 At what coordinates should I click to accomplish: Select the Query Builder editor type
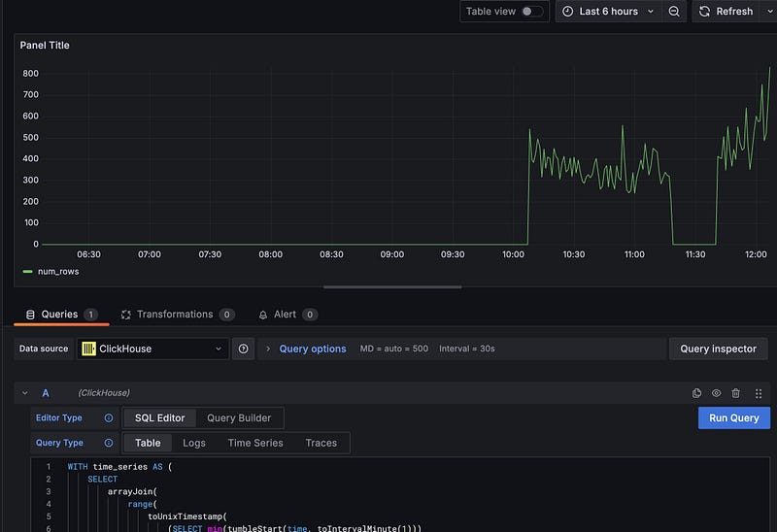(x=239, y=418)
